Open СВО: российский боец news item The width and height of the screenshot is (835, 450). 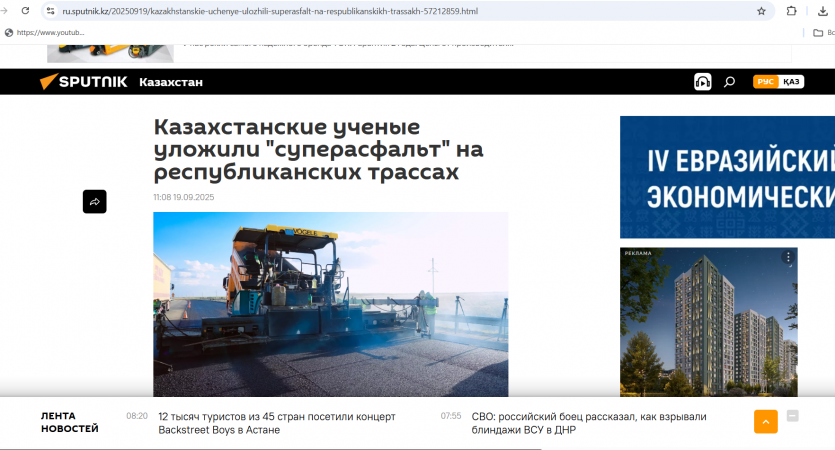[x=589, y=423]
